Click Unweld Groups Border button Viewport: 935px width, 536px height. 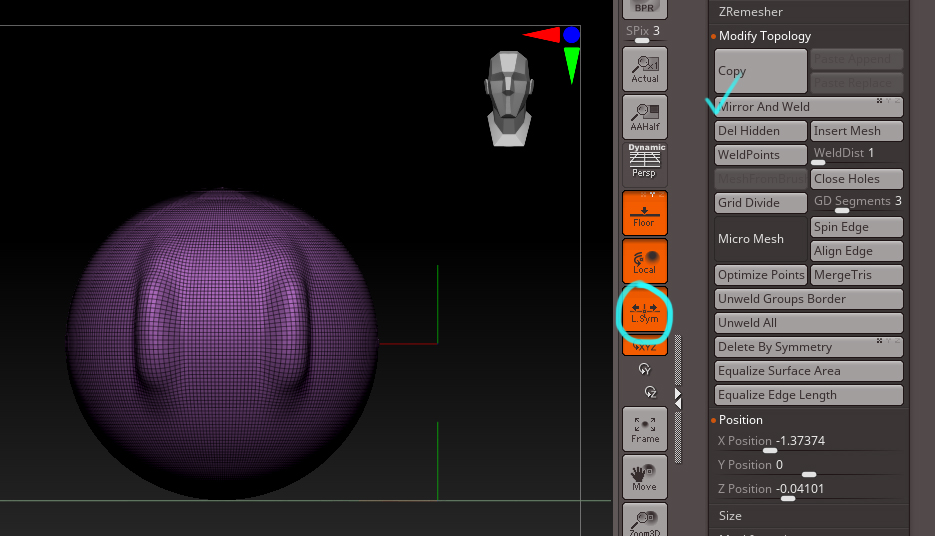(809, 299)
